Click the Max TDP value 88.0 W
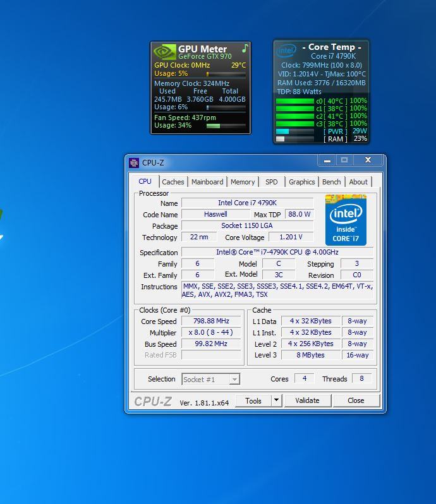 click(300, 214)
